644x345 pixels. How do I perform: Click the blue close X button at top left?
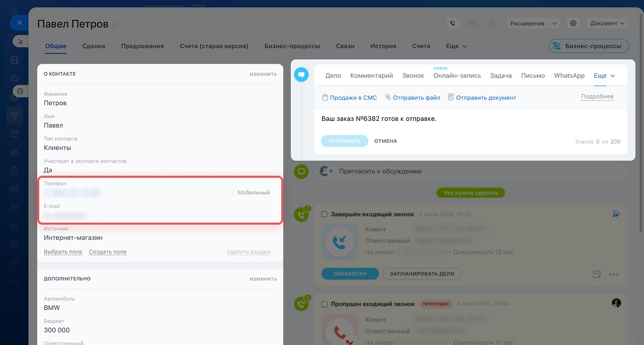20,23
